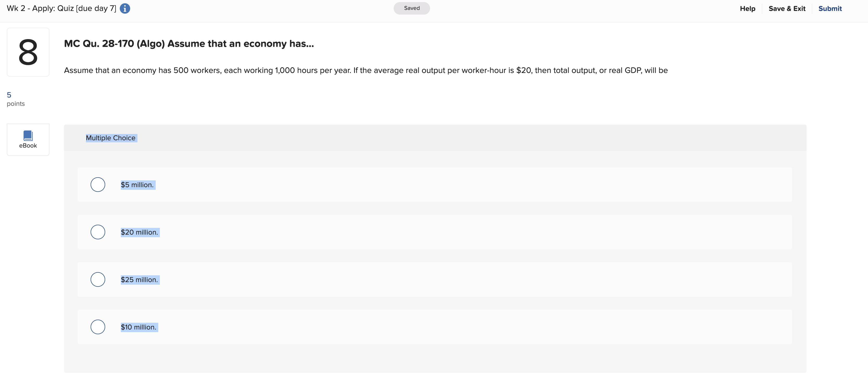Click the $25 million answer text

coord(140,280)
